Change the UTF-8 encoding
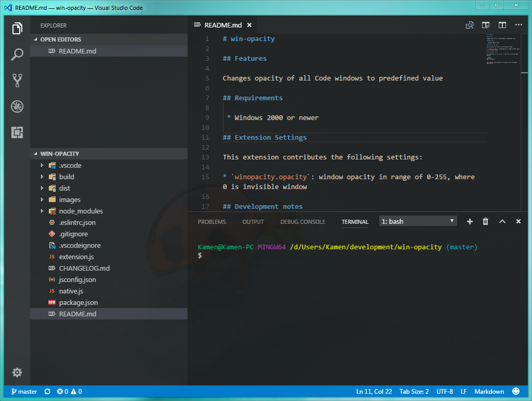Screen dimensions: 532x401 click(x=445, y=392)
